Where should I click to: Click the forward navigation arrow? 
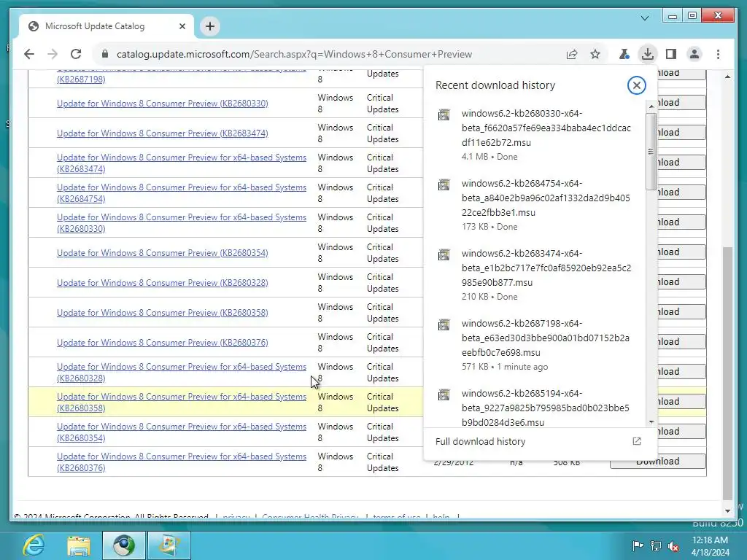point(53,54)
